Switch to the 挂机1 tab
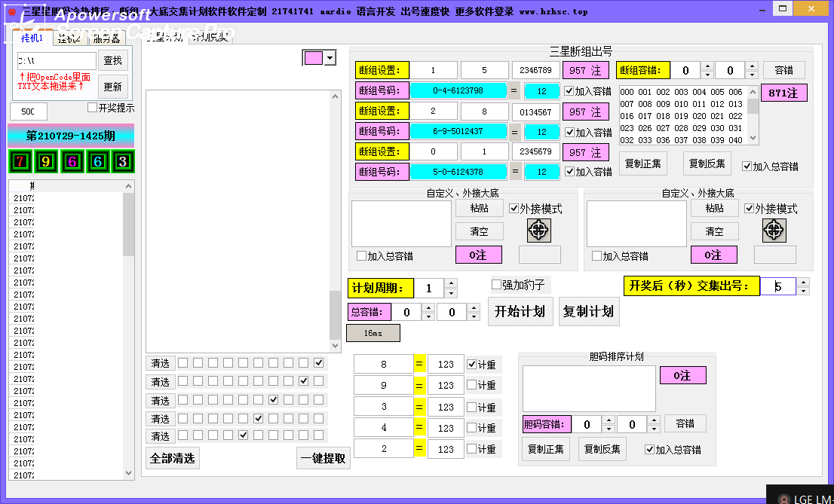Image resolution: width=834 pixels, height=504 pixels. 32,38
